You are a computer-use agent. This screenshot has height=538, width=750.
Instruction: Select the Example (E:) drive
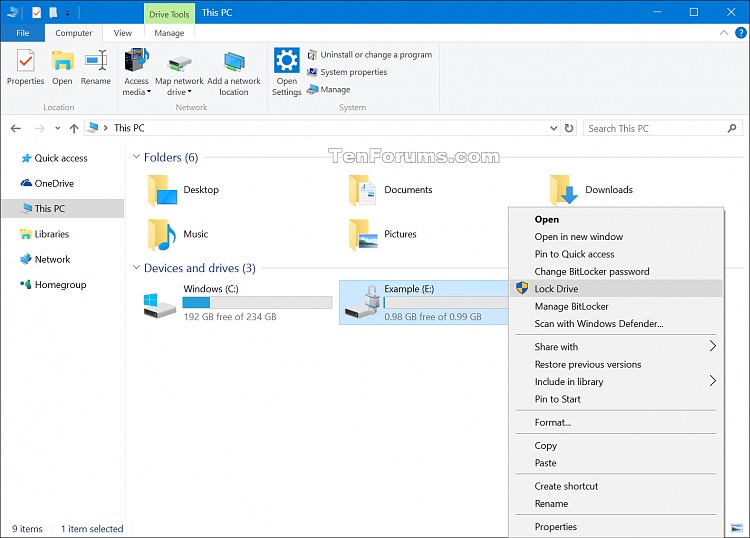click(x=424, y=303)
